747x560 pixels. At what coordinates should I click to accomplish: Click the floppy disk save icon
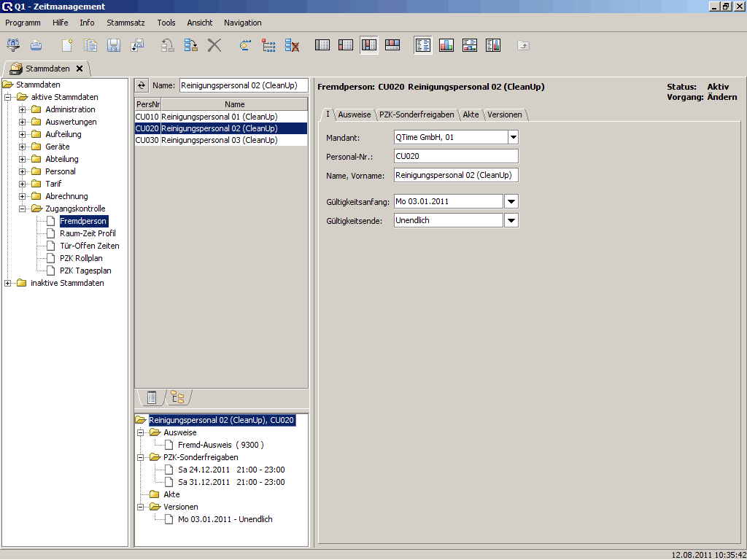click(114, 45)
